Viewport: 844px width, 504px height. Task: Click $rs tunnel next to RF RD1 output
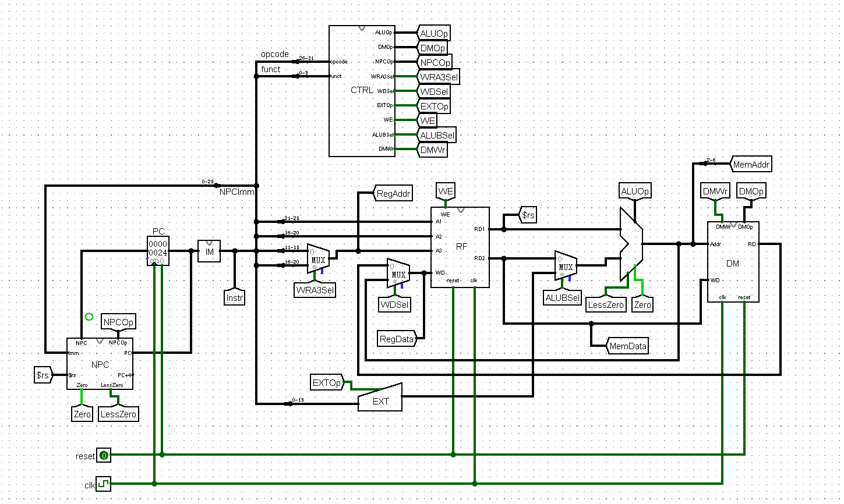coord(527,215)
